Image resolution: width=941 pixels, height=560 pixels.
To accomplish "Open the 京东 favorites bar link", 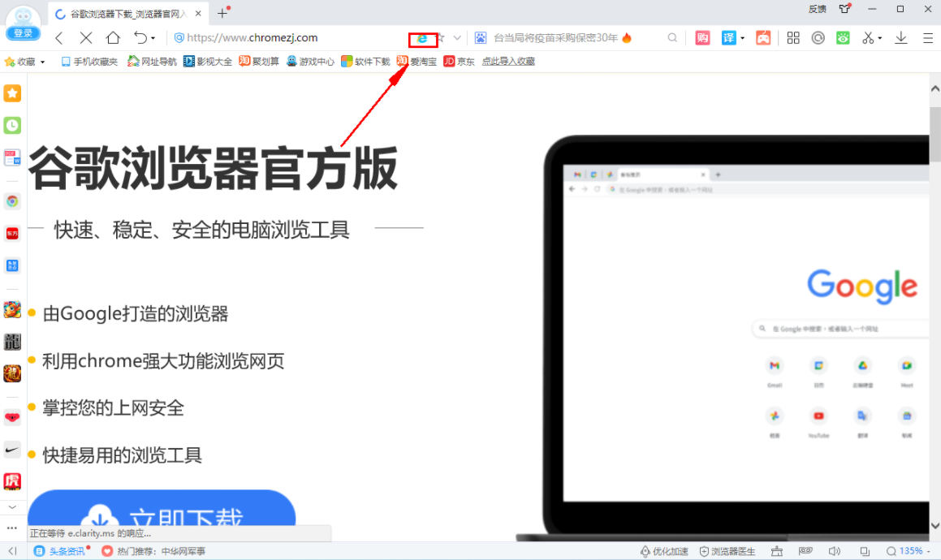I will coord(459,61).
